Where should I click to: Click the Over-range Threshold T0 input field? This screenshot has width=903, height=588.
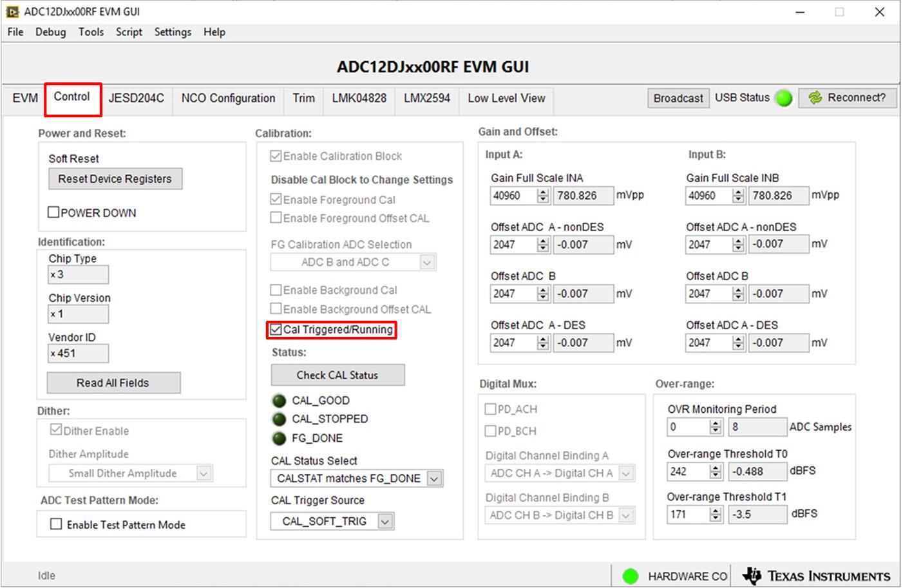[x=688, y=471]
